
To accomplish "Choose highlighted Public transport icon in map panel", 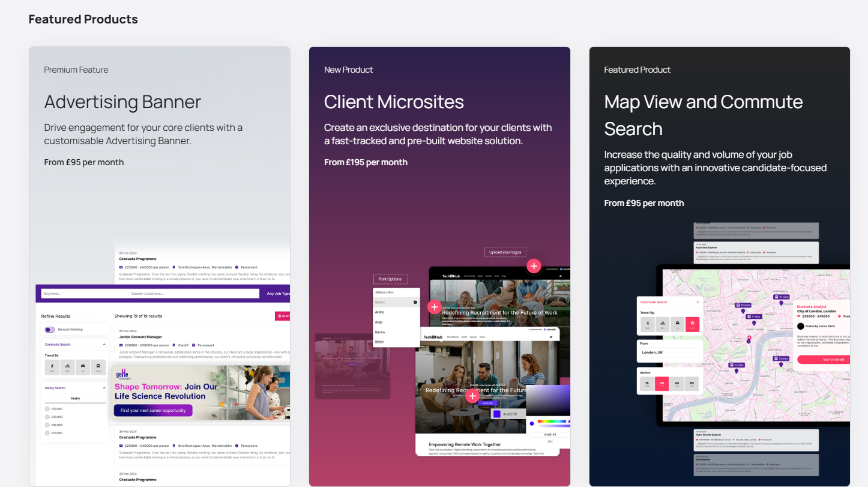I will click(x=692, y=325).
